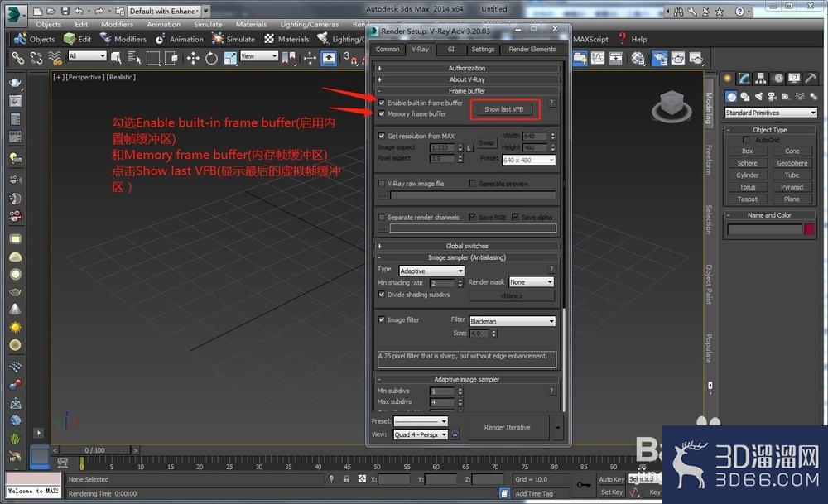Select the Select and Rotate tool
This screenshot has width=828, height=504.
(x=211, y=58)
